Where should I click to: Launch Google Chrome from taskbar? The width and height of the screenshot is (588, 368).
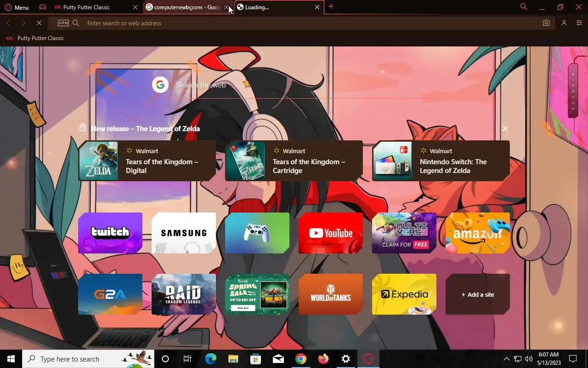click(x=300, y=359)
